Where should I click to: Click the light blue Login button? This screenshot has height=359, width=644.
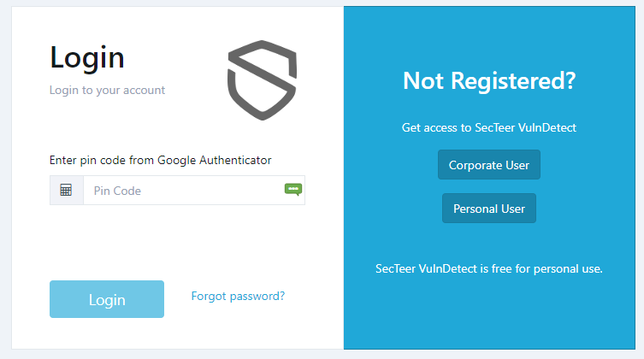(107, 299)
